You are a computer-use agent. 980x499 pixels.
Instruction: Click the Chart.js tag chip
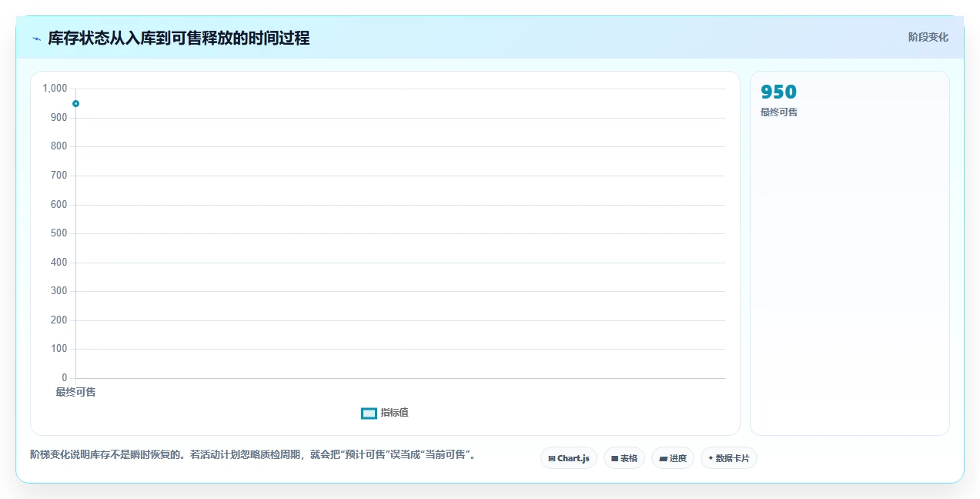(568, 458)
